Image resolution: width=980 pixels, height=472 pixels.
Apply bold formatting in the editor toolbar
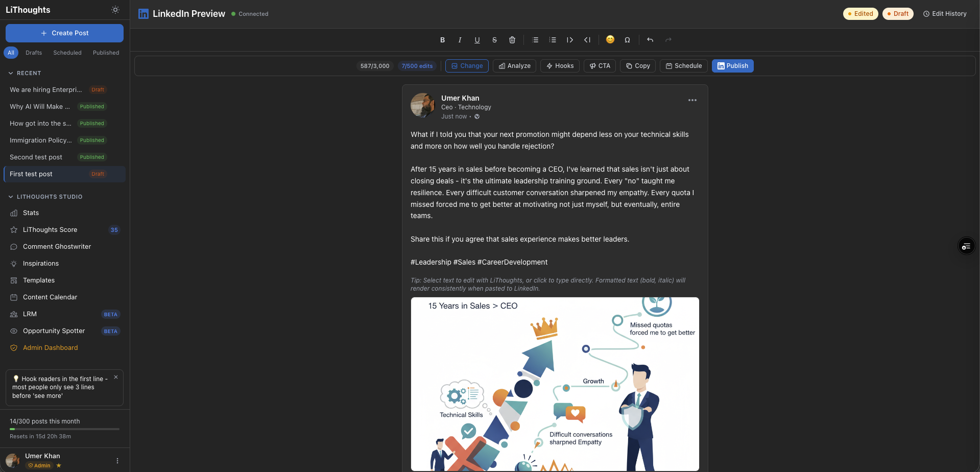pos(442,40)
